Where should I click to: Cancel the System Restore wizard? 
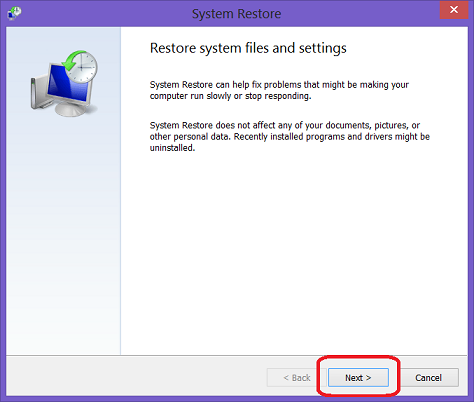click(428, 377)
